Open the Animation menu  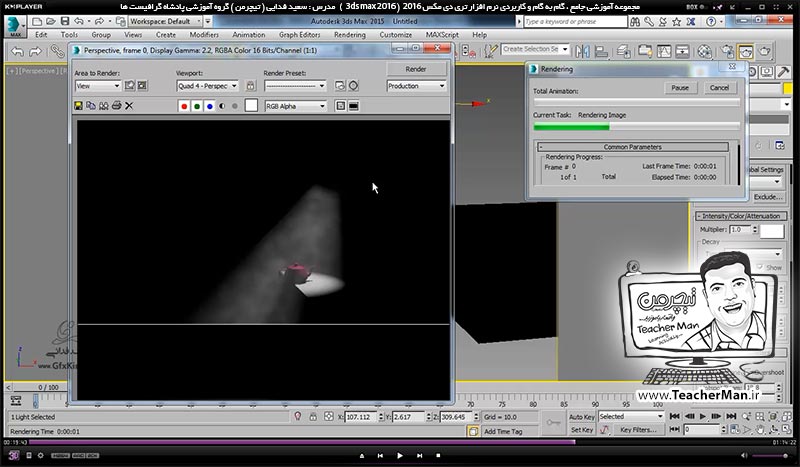coord(248,35)
